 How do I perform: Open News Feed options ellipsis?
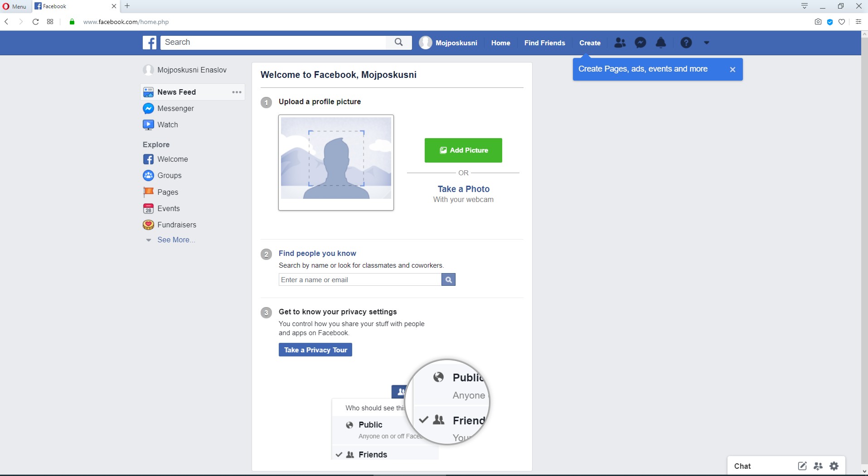tap(237, 92)
